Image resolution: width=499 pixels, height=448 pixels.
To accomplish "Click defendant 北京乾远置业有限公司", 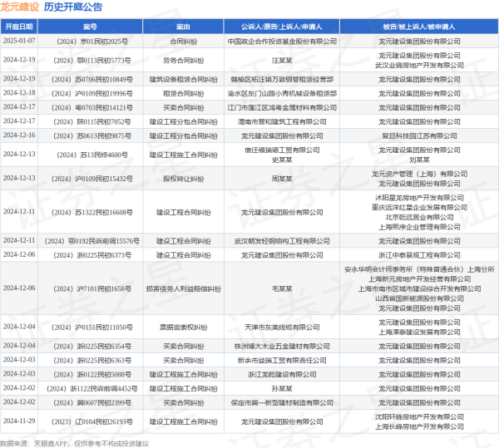I will point(419,218).
